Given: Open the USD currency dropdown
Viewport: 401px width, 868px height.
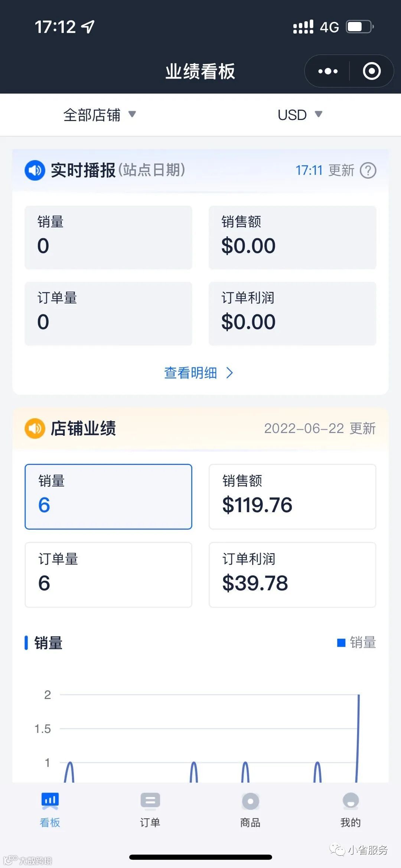Looking at the screenshot, I should (300, 115).
